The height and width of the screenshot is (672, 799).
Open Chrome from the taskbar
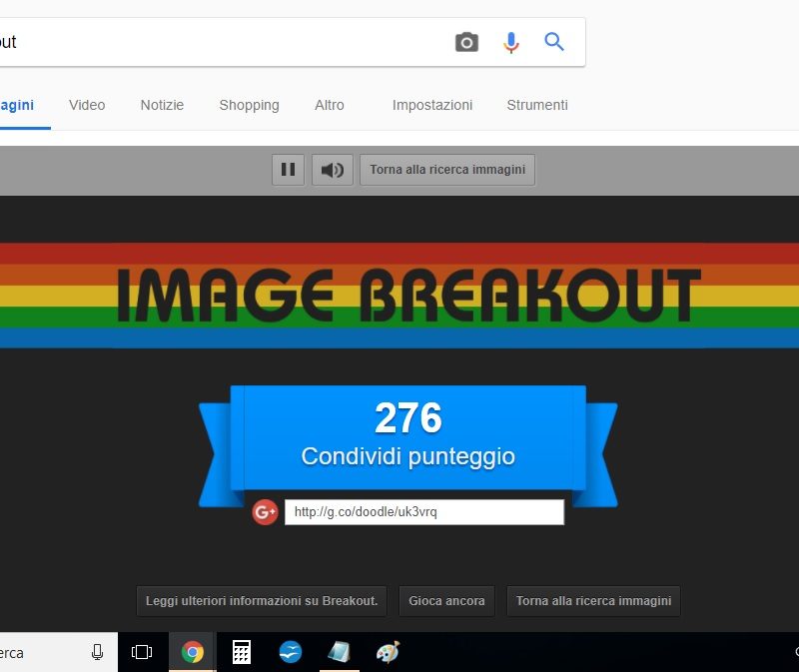coord(193,652)
